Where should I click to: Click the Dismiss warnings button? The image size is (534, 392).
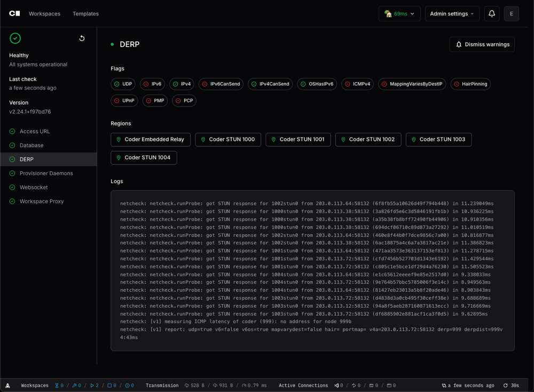(482, 44)
